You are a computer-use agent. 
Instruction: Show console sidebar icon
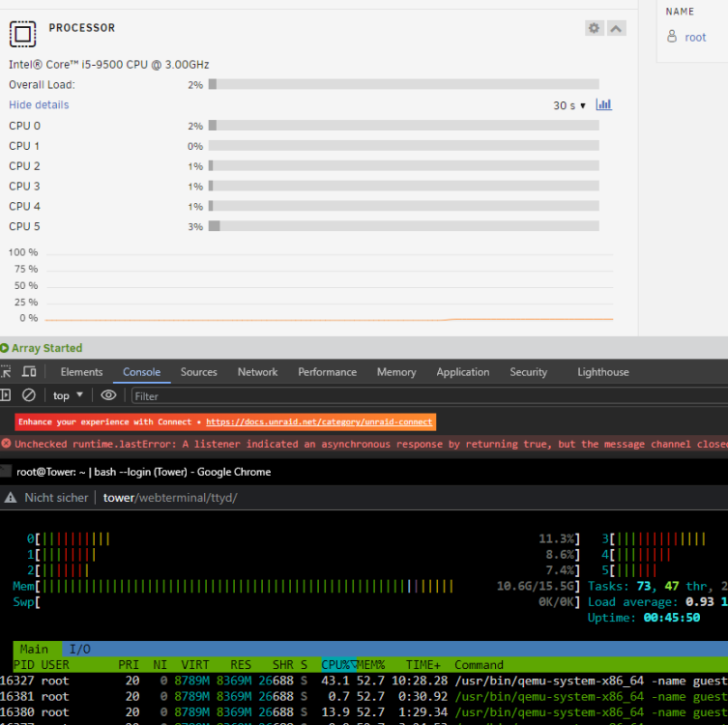click(x=6, y=395)
